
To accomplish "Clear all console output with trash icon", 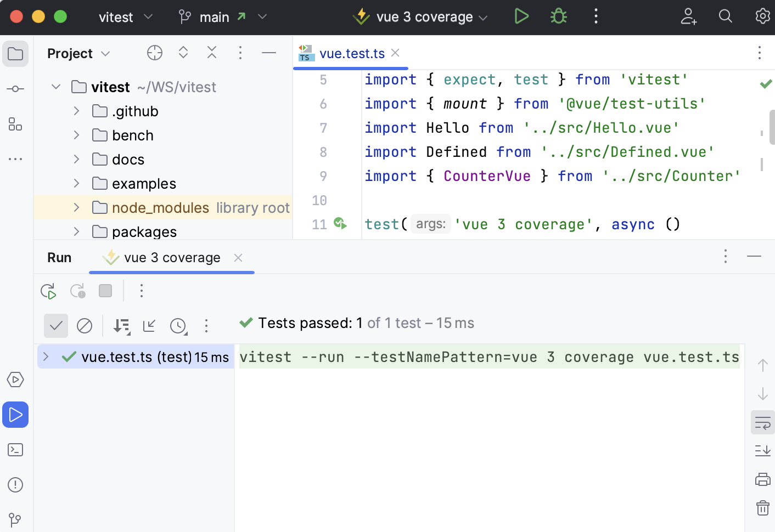I will [763, 508].
